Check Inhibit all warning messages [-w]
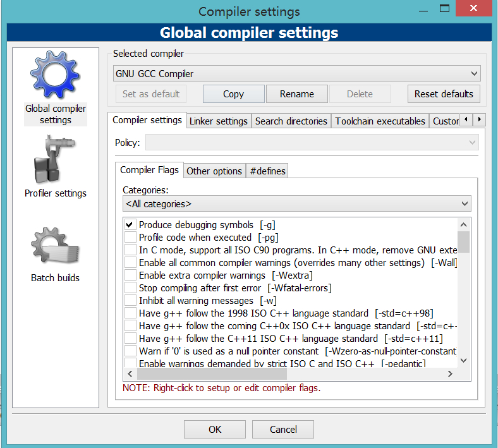The height and width of the screenshot is (448, 498). pos(130,300)
